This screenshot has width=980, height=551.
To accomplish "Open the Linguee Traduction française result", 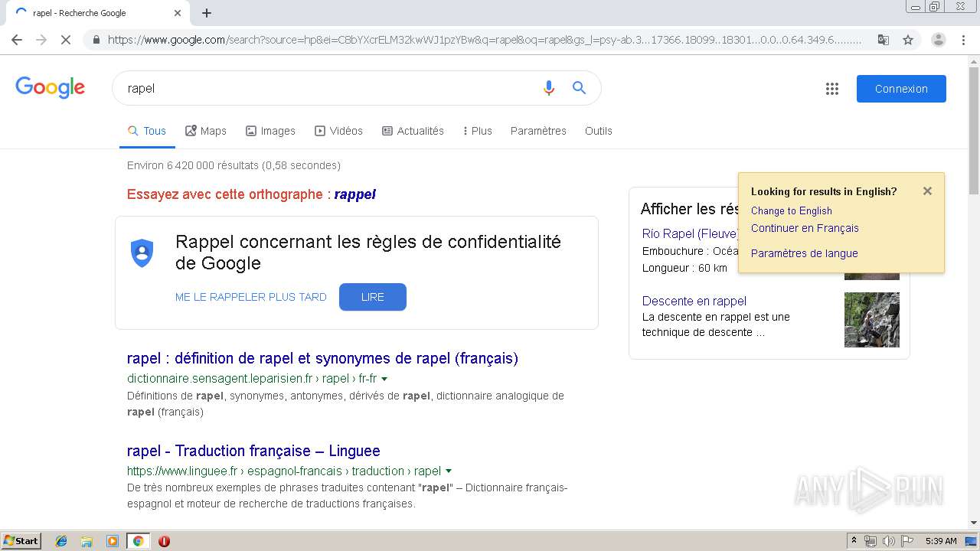I will click(253, 451).
